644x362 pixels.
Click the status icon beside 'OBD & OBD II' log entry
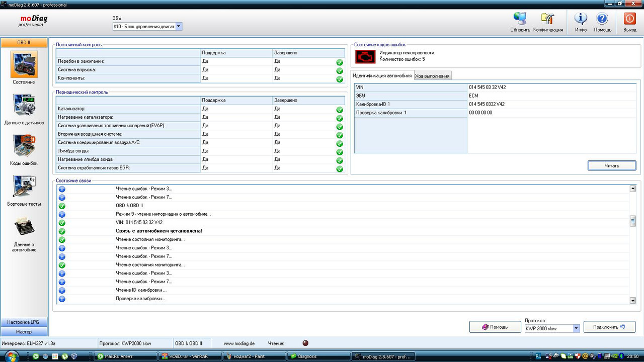pos(62,206)
